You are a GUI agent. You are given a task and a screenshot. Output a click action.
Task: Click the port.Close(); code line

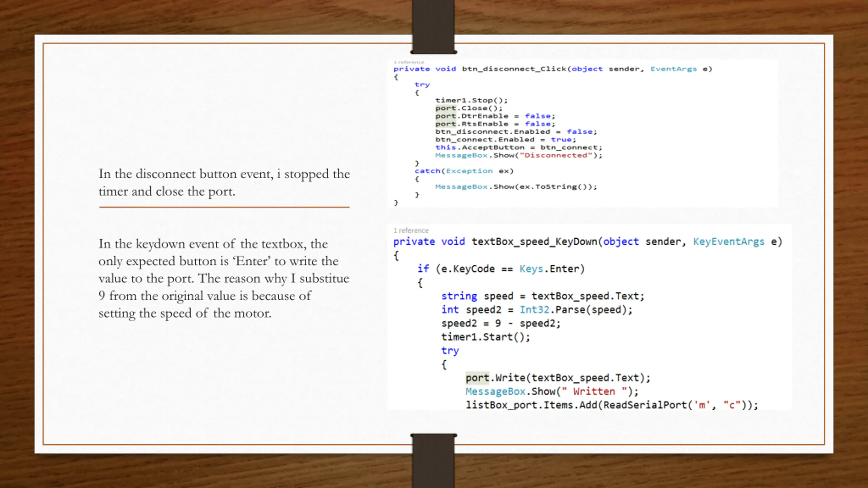(469, 108)
